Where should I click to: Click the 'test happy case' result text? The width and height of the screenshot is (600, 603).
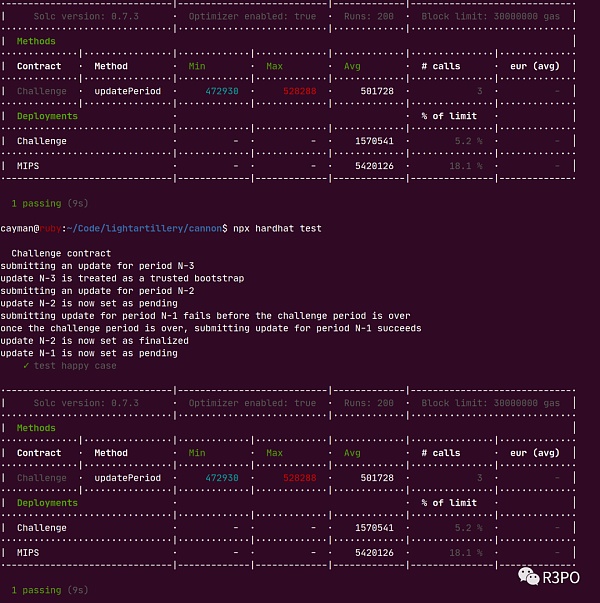[x=75, y=366]
